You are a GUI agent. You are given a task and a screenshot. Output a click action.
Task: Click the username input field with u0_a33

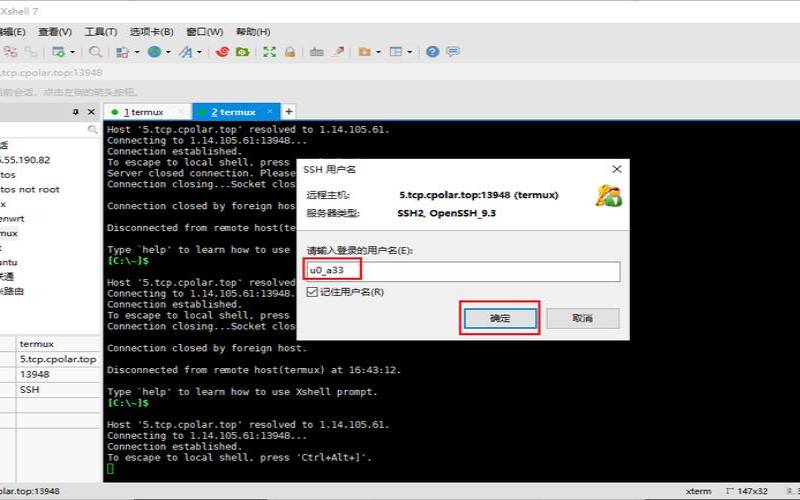click(463, 271)
